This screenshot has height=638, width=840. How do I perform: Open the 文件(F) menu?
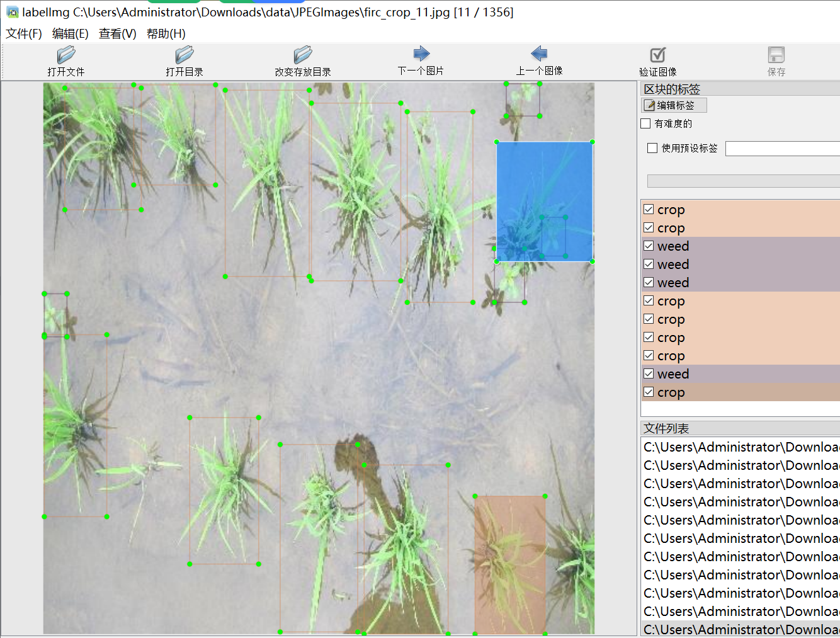point(24,34)
